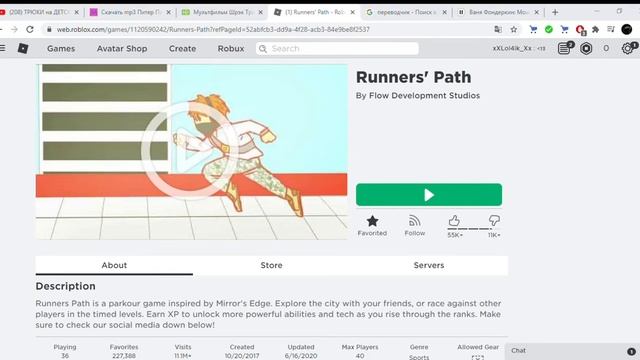Viewport: 640px width, 360px height.
Task: Click the Updated date 6/16/2020
Action: tap(301, 356)
